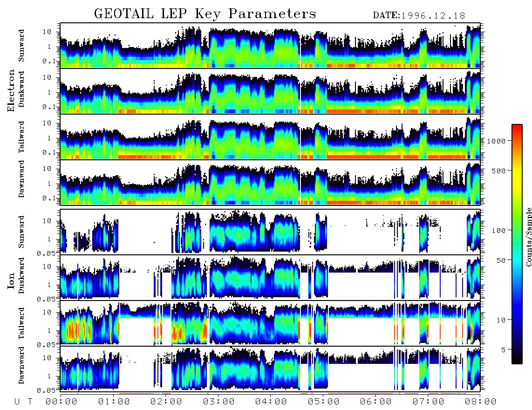Click the 00:00 time tick label
Screen dimensions: 532x410
pyautogui.click(x=61, y=402)
